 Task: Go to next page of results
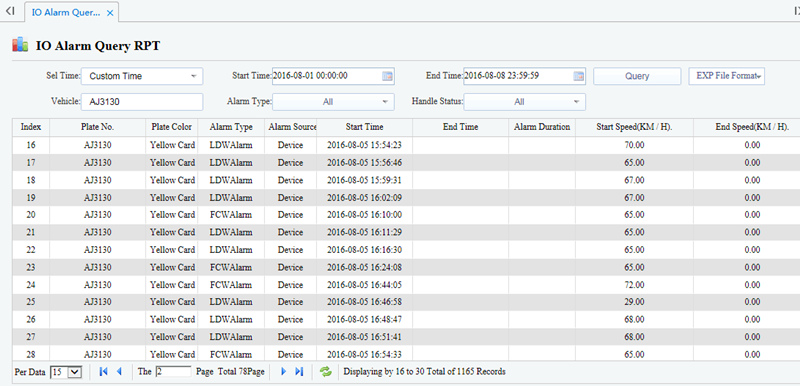click(x=284, y=372)
